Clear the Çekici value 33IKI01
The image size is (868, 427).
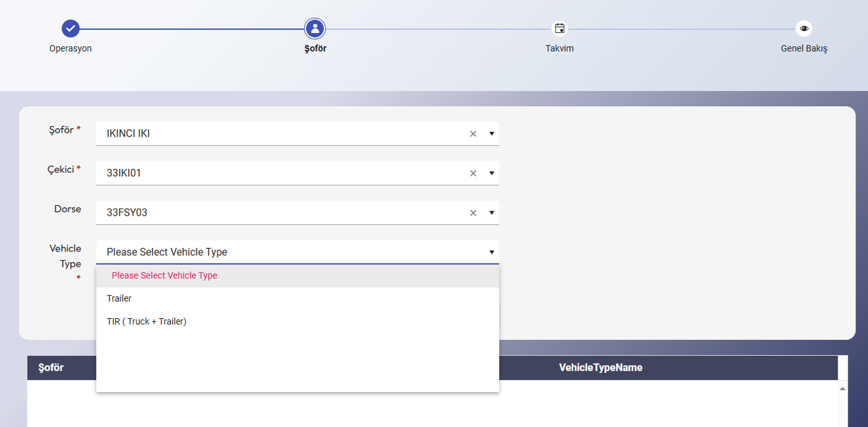[473, 174]
